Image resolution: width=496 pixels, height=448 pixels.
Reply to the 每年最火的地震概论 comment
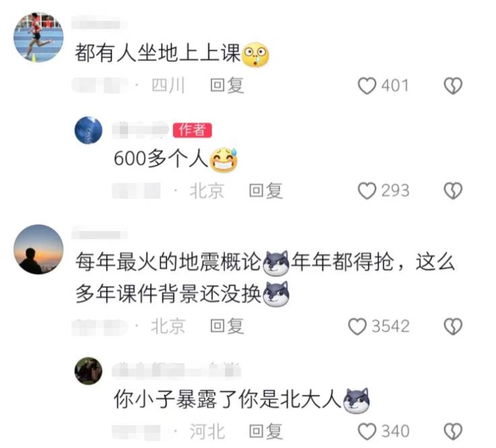(227, 326)
